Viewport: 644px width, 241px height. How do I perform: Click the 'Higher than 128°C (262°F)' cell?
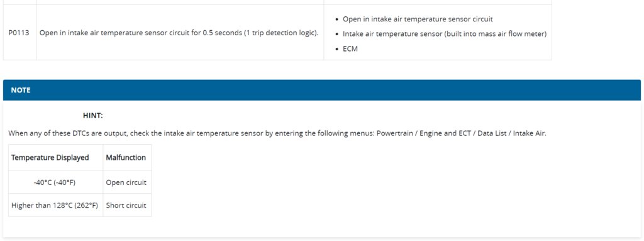pyautogui.click(x=55, y=205)
